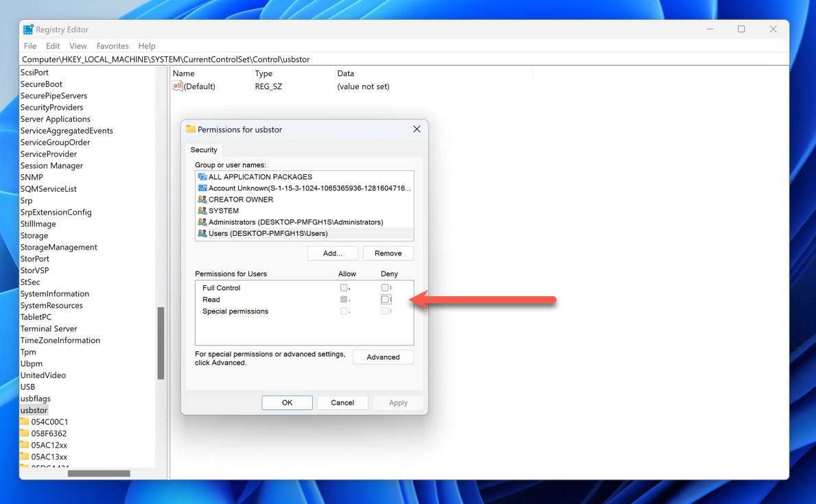Screen dimensions: 816x504
Task: Select the StorageManagement key
Action: (58, 247)
